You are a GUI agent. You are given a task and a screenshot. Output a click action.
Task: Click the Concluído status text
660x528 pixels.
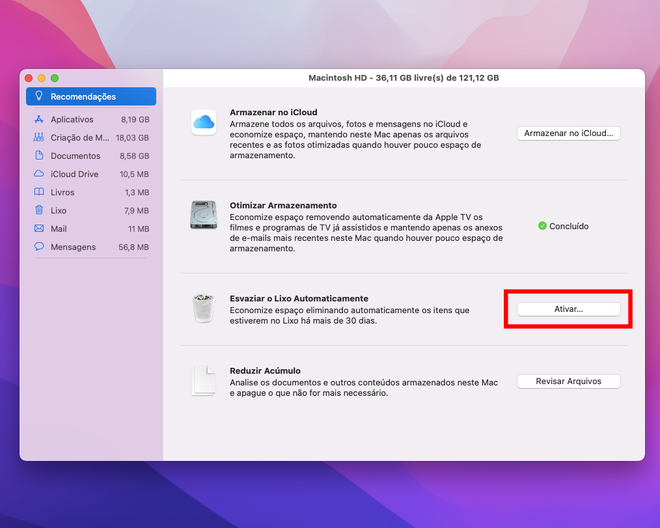pyautogui.click(x=569, y=226)
